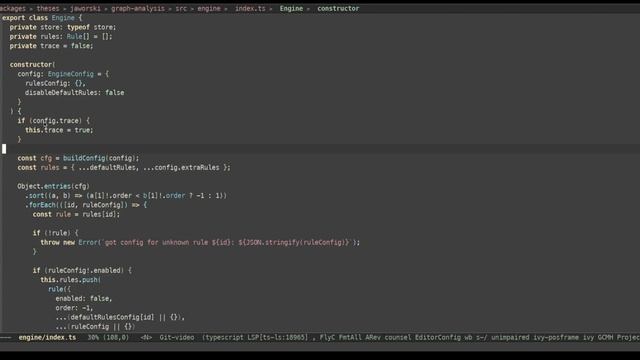Click 'EngineConfig' type name
Viewport: 640px width, 360px height.
pos(71,74)
